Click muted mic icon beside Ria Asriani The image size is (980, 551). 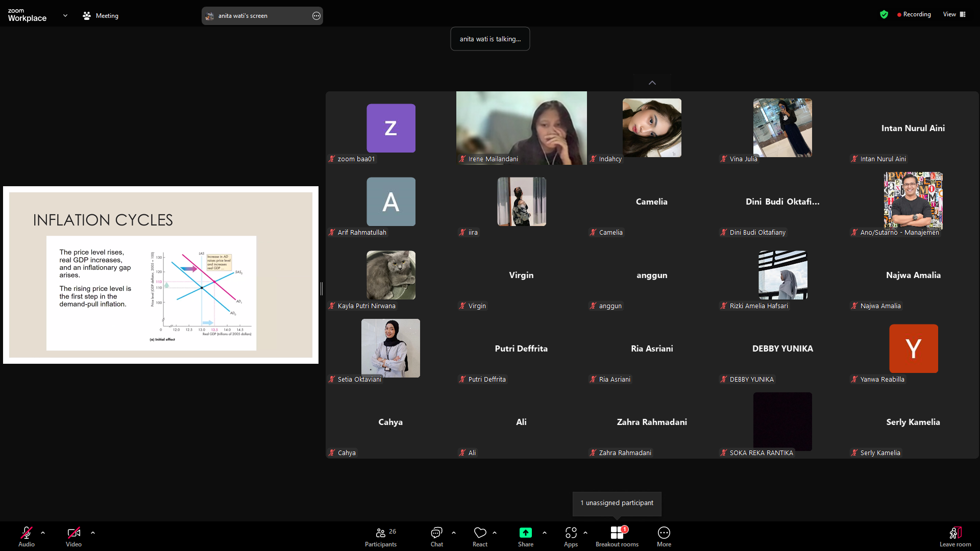[593, 379]
